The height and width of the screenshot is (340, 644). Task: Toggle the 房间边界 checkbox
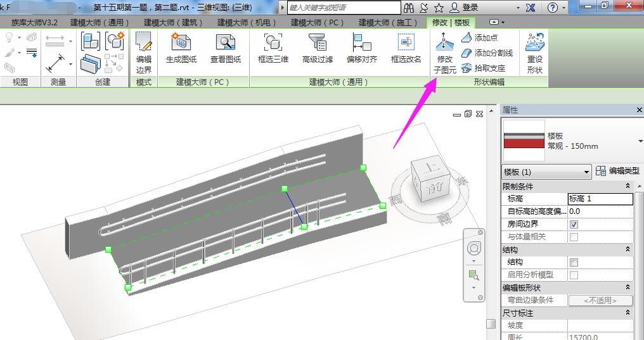(x=574, y=224)
